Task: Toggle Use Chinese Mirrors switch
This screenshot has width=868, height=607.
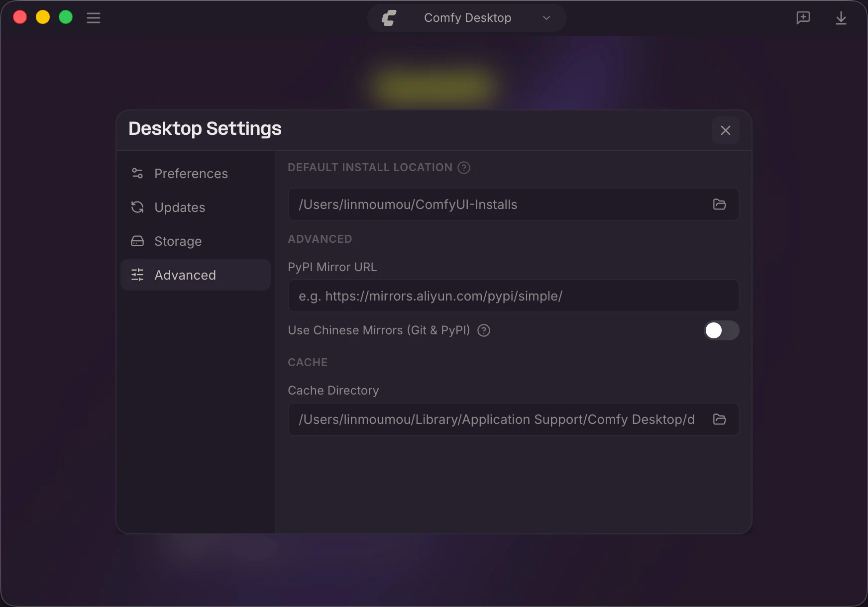Action: click(721, 330)
